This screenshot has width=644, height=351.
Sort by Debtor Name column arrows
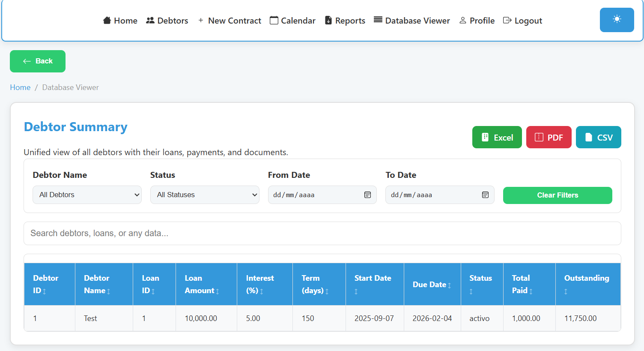click(x=109, y=291)
